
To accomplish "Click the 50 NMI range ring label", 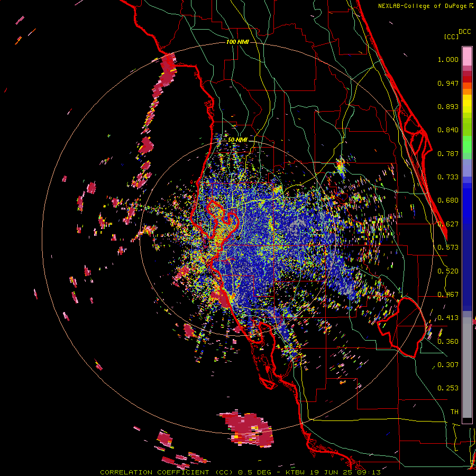I will pos(237,140).
